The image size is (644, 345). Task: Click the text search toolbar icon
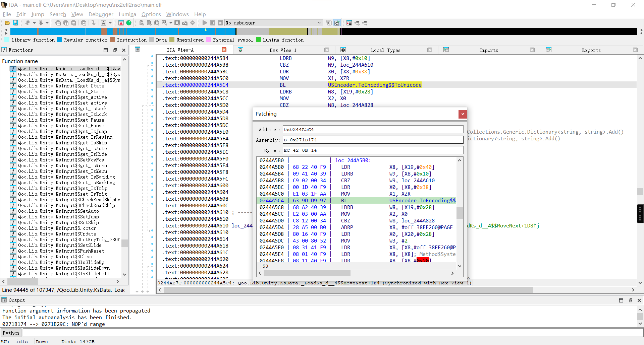pyautogui.click(x=66, y=23)
